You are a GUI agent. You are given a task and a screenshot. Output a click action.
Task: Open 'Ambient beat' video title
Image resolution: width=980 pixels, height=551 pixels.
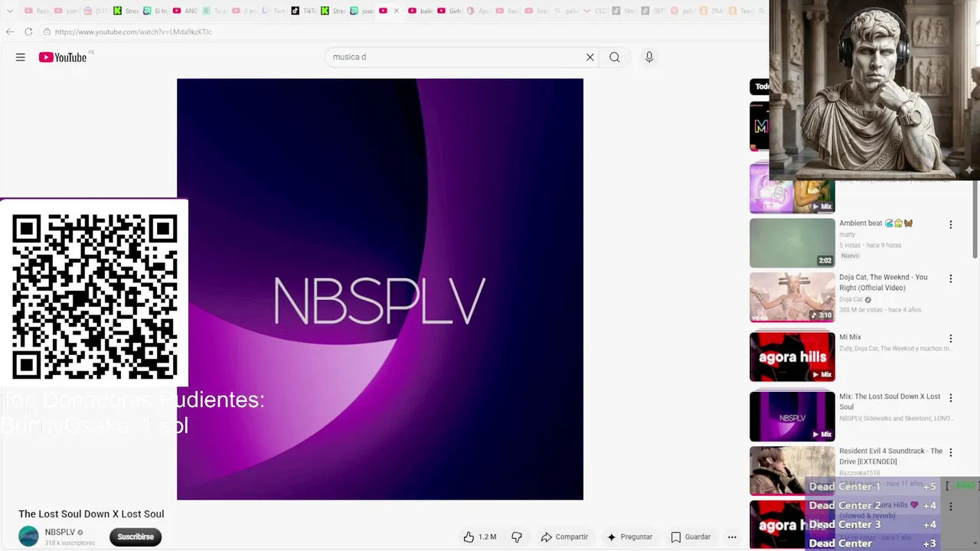876,223
